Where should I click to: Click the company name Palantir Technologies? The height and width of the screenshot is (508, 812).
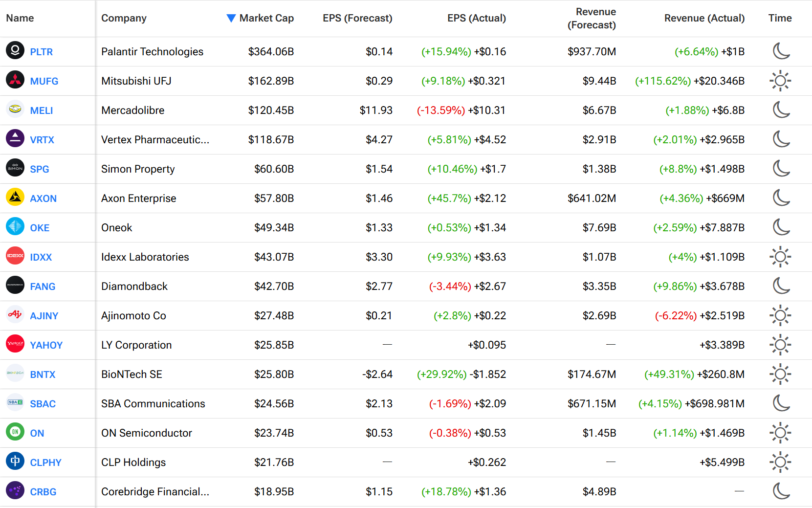coord(152,52)
